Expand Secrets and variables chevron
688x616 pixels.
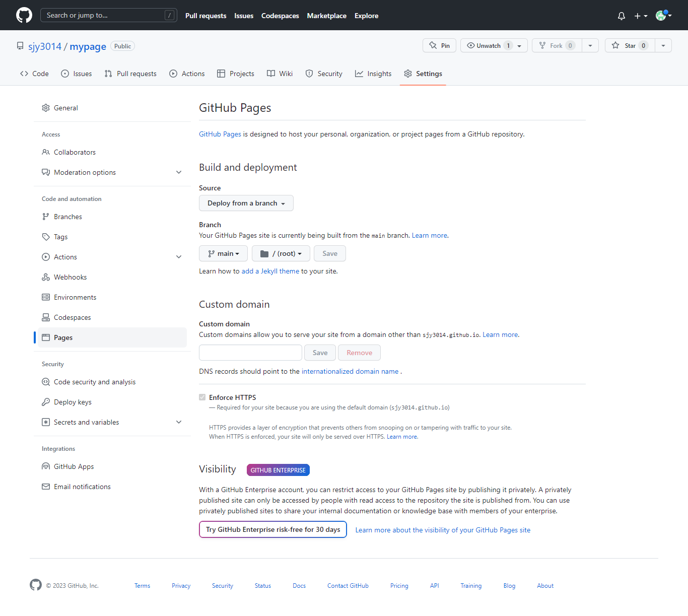pyautogui.click(x=179, y=422)
